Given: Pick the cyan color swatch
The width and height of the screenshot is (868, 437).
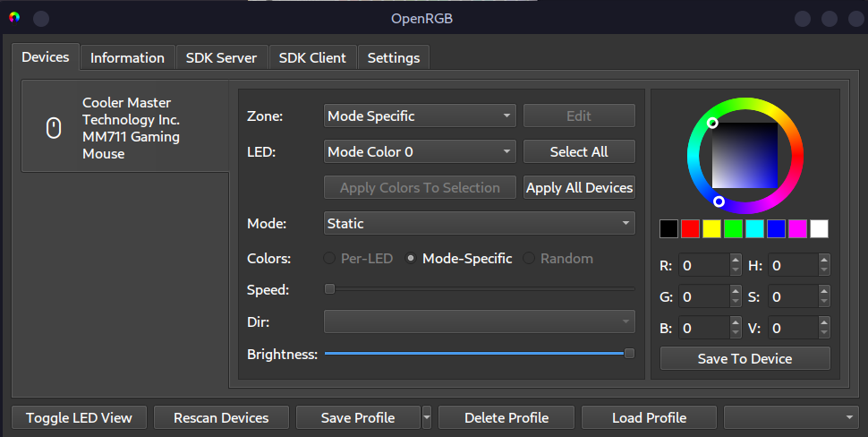Looking at the screenshot, I should point(754,228).
